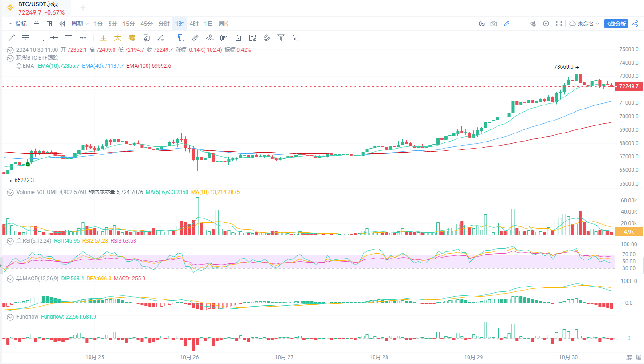Toggle the 弹 popup alert icon

(x=532, y=24)
